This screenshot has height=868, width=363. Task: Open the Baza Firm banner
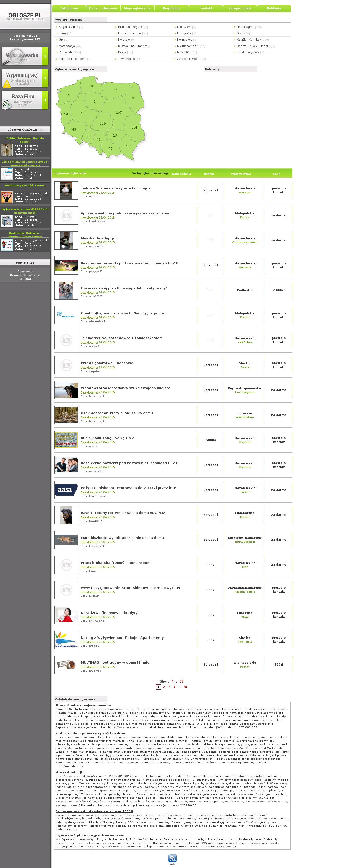[25, 100]
